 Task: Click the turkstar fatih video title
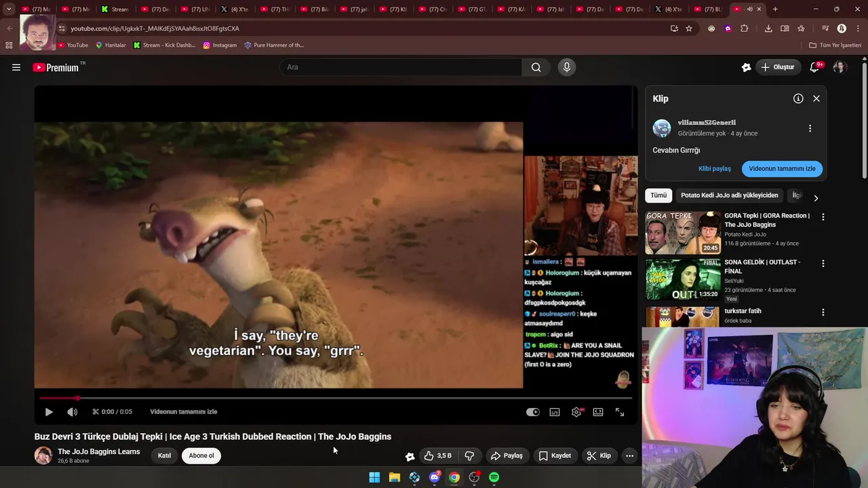point(743,311)
